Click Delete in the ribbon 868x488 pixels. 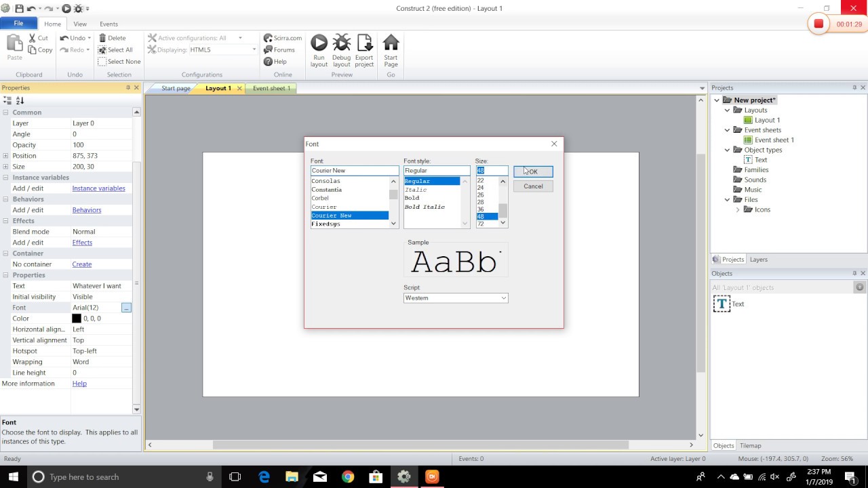113,38
